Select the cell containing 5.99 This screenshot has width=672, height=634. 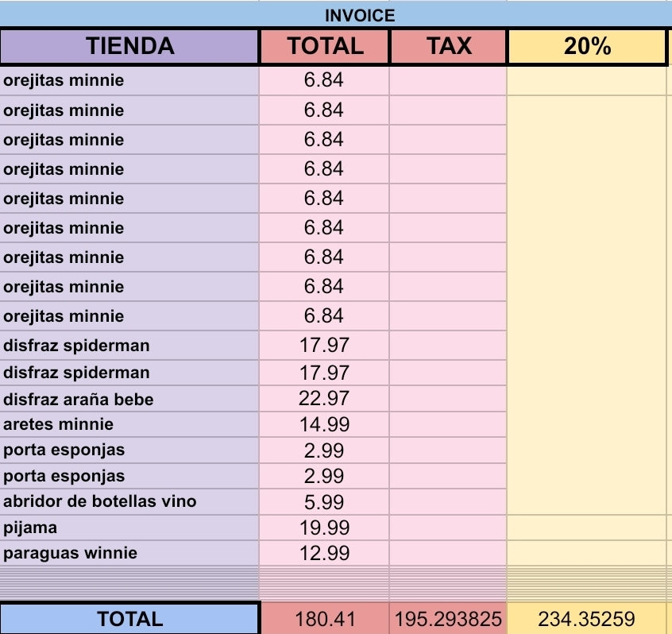pyautogui.click(x=324, y=501)
